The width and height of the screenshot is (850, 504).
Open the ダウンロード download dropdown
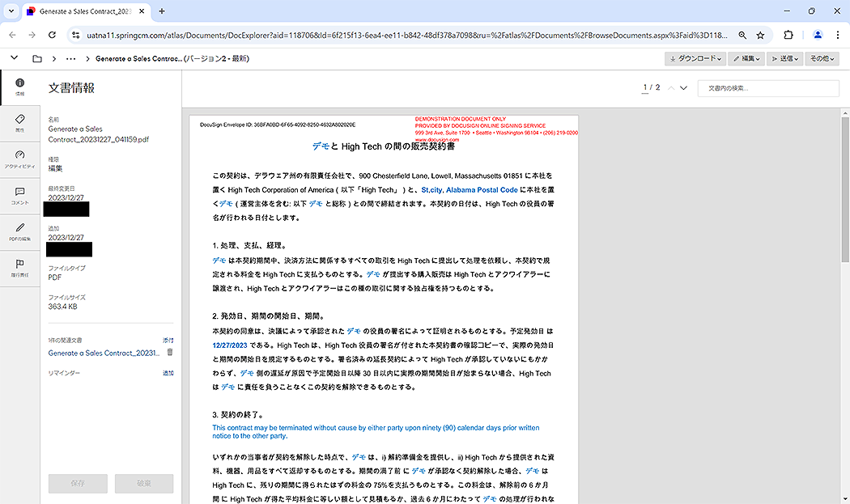(x=695, y=58)
